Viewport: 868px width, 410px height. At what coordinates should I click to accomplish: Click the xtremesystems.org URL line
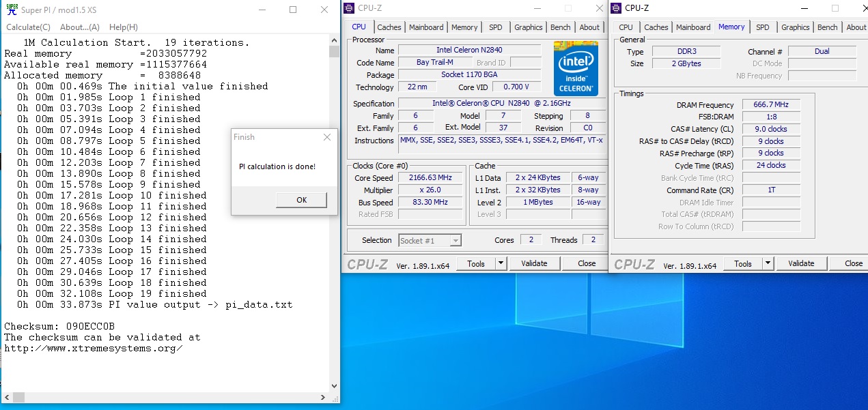[x=93, y=348]
